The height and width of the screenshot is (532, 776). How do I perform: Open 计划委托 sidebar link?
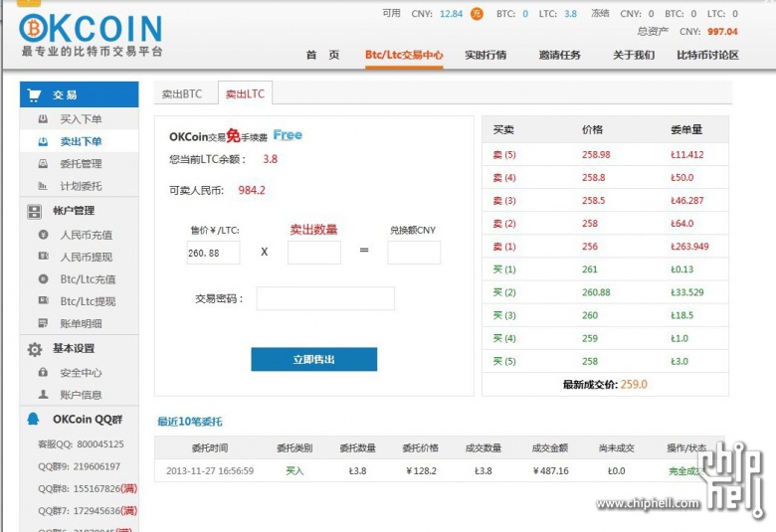[81, 186]
